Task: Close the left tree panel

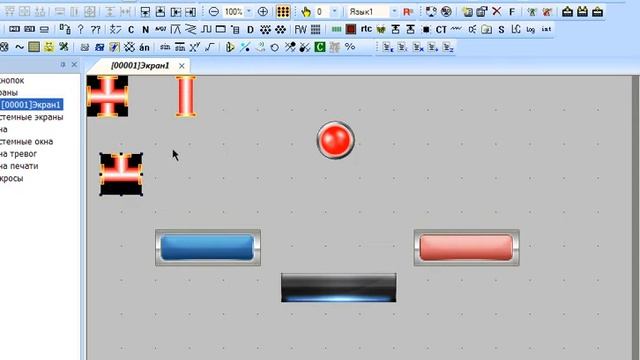Action: pos(74,64)
